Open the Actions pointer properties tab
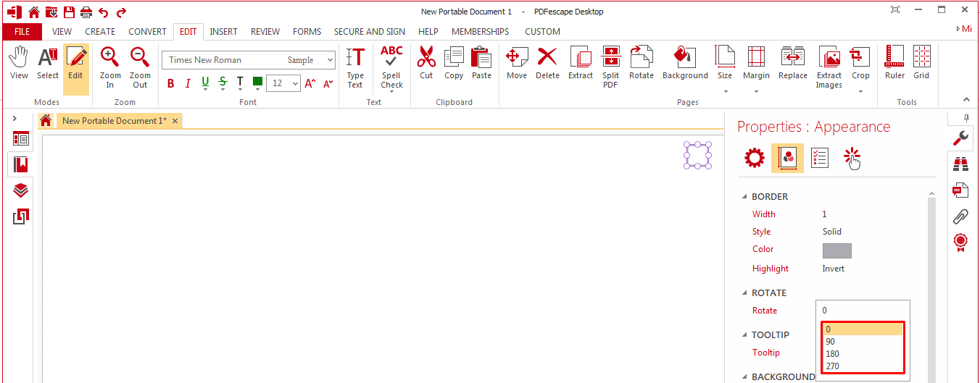The height and width of the screenshot is (383, 980). pyautogui.click(x=852, y=158)
